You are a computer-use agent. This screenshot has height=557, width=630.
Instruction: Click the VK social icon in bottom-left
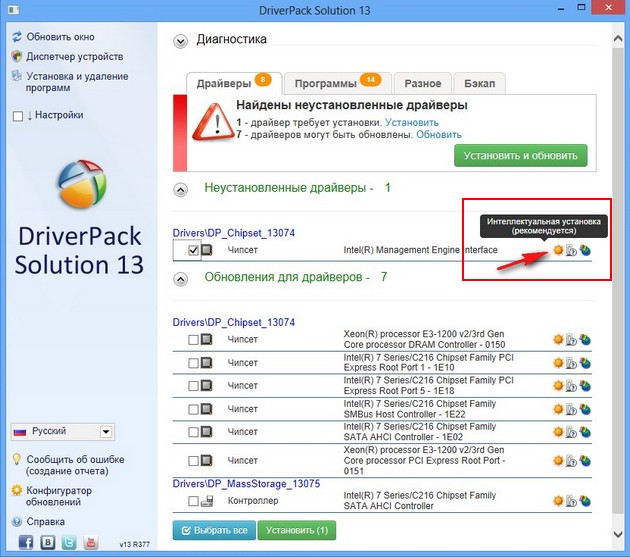click(x=47, y=541)
